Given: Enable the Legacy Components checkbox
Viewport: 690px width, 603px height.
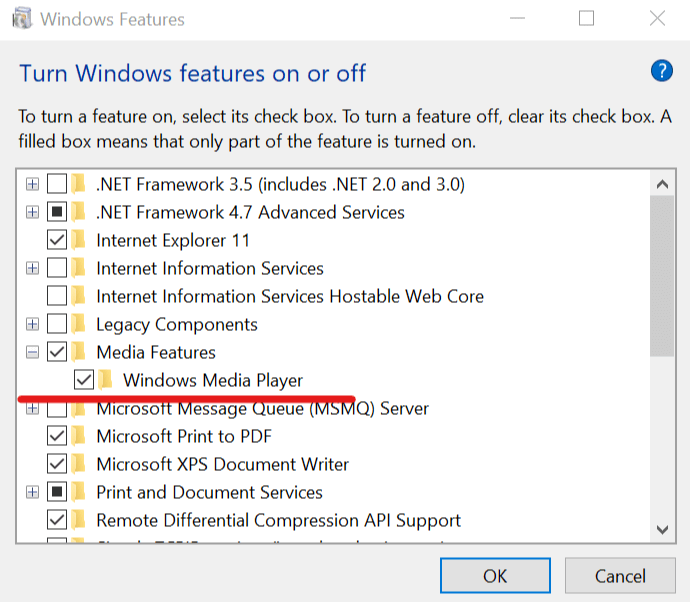Looking at the screenshot, I should click(57, 324).
